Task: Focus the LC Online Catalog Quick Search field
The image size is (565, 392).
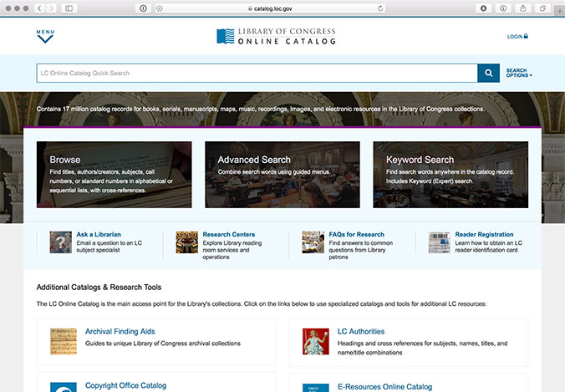Action: [256, 73]
